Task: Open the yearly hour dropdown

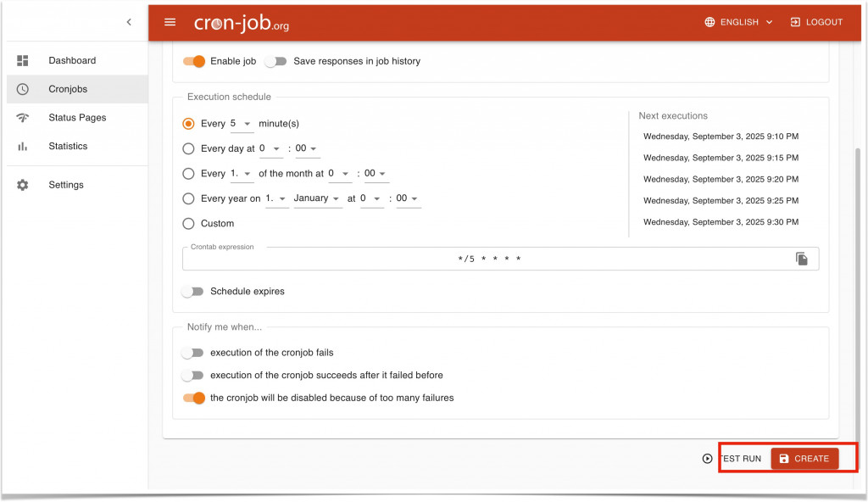Action: [x=371, y=198]
